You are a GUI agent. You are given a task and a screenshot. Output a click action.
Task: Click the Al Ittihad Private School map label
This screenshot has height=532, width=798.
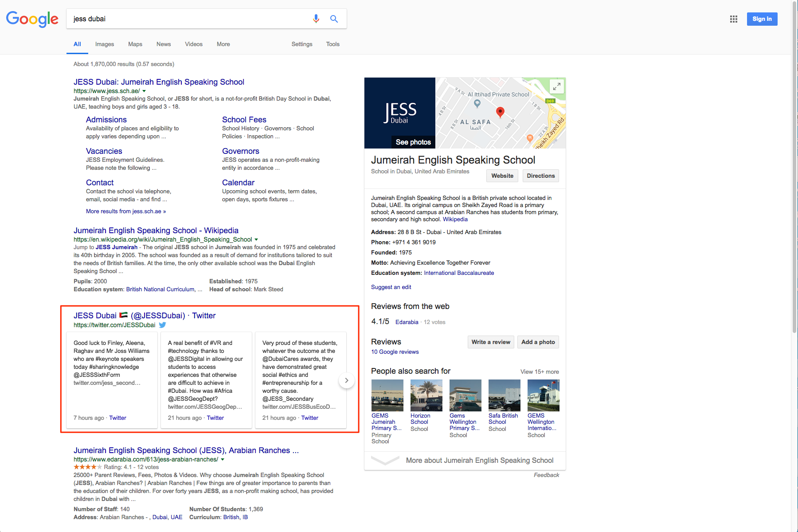click(x=498, y=94)
